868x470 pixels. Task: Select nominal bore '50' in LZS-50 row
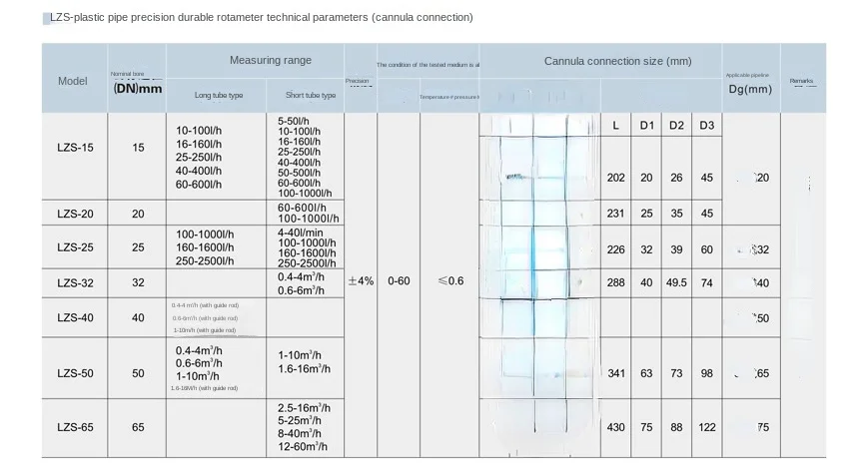[138, 373]
